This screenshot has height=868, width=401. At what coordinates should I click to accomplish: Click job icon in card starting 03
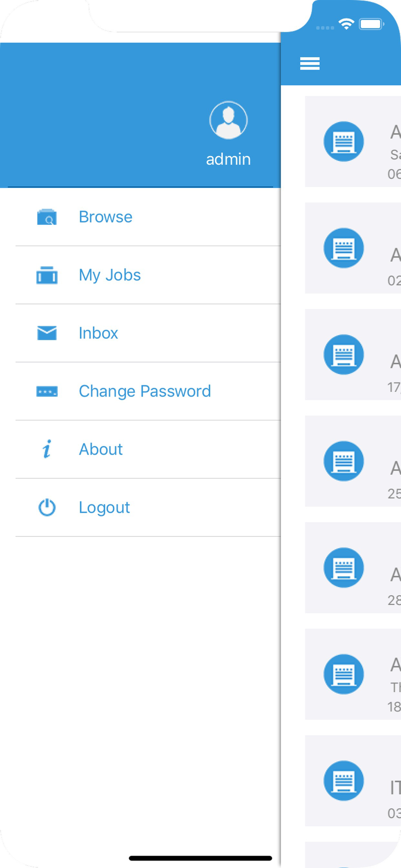(x=344, y=781)
